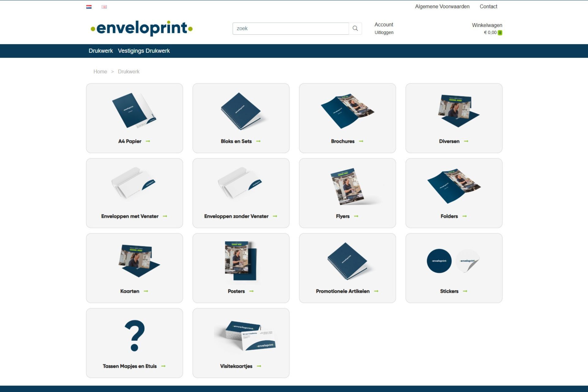Click Home in the breadcrumb
588x392 pixels.
pyautogui.click(x=100, y=72)
